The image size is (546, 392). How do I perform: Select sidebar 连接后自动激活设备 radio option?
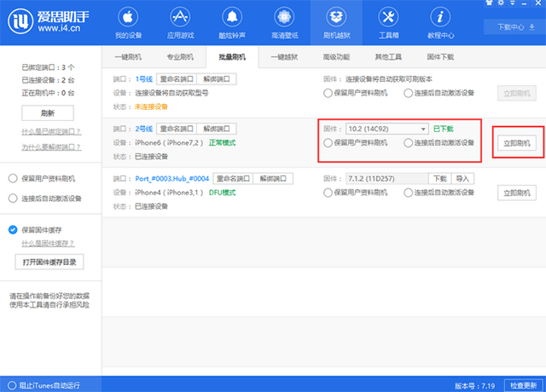coord(13,198)
